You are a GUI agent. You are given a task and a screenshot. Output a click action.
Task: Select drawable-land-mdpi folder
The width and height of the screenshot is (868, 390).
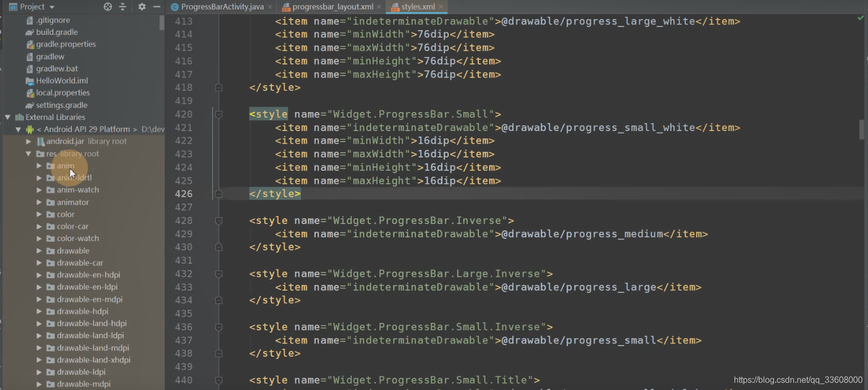[93, 348]
